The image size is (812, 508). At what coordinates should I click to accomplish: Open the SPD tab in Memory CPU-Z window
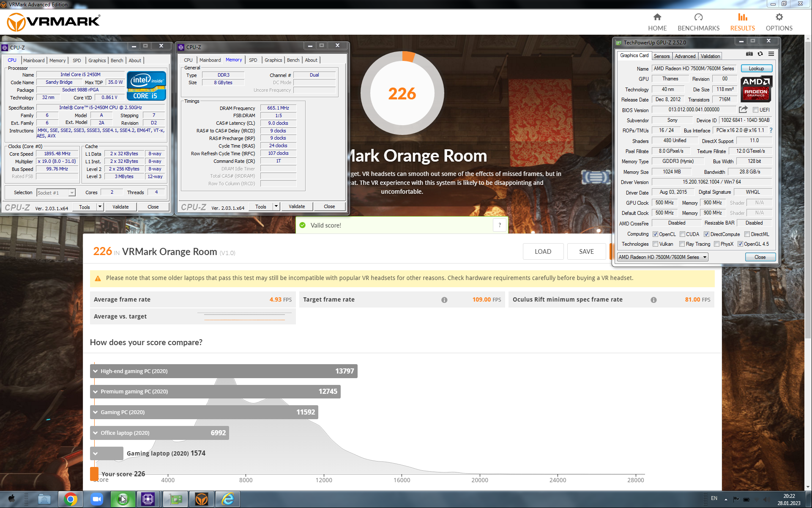253,60
